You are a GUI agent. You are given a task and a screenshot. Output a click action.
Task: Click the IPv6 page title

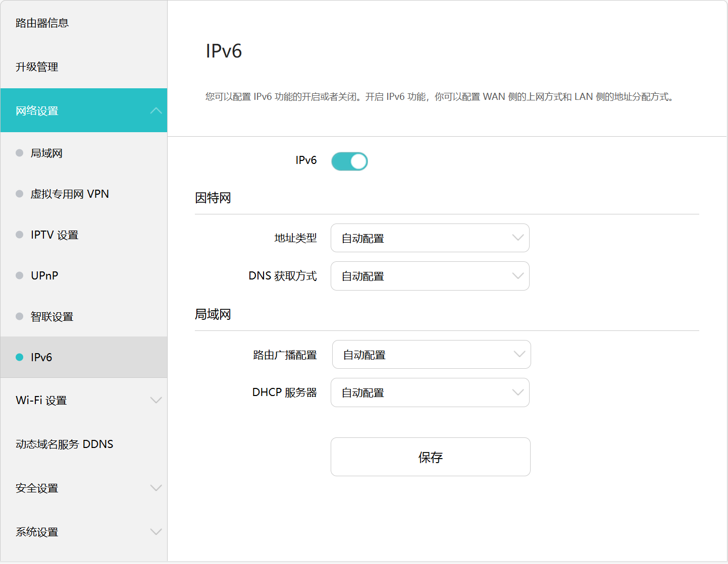pos(224,51)
